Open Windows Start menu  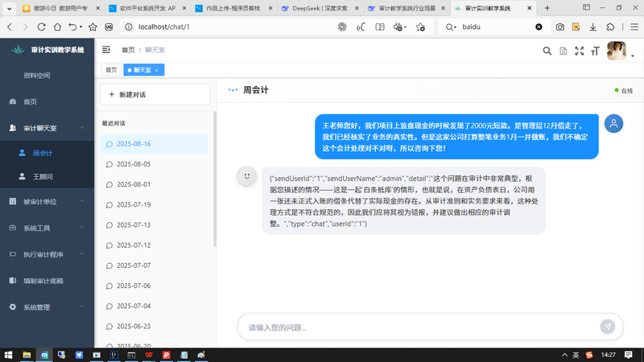8,355
